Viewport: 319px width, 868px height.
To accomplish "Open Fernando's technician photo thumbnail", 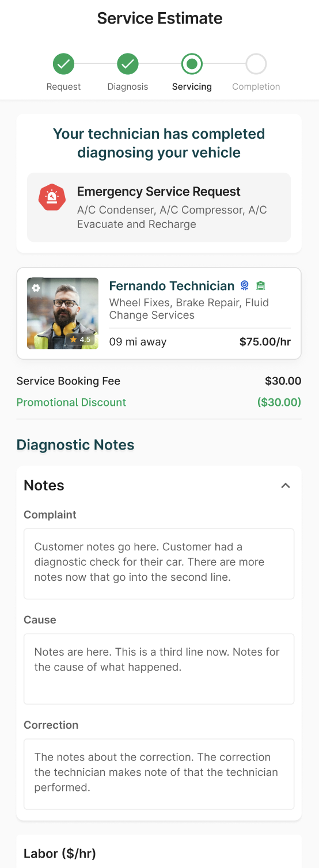I will [63, 314].
